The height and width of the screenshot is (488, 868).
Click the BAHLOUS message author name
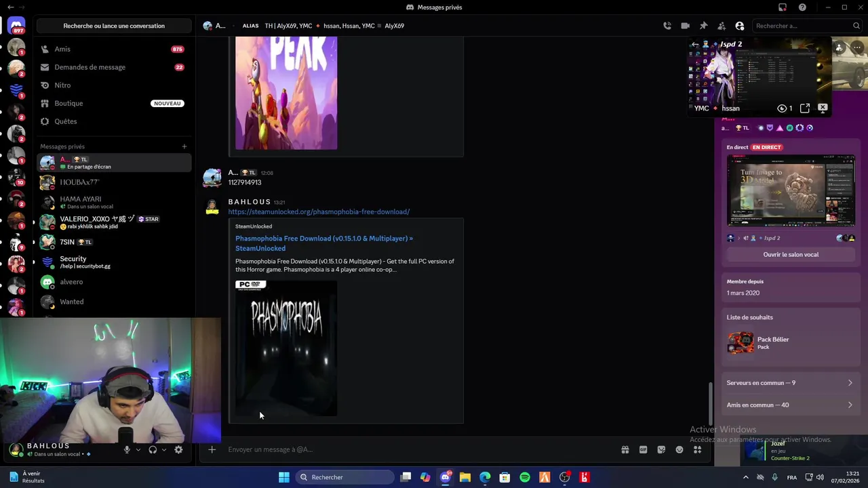point(250,202)
